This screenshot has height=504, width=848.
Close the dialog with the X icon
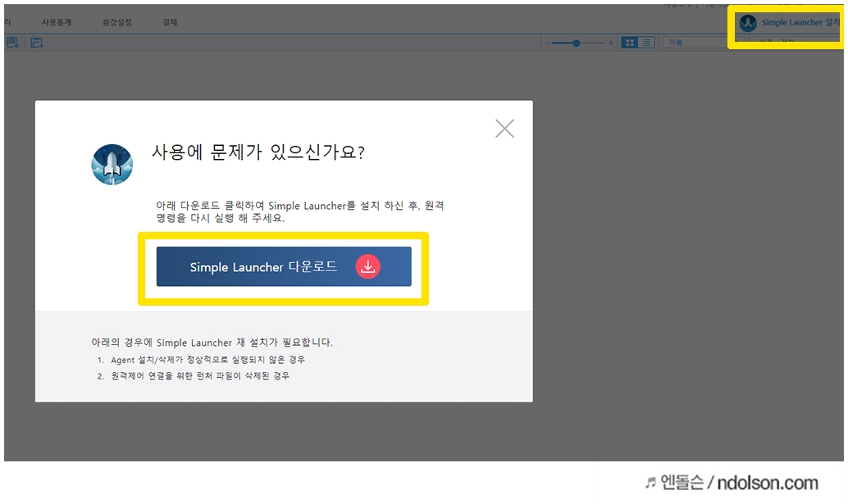(x=504, y=129)
